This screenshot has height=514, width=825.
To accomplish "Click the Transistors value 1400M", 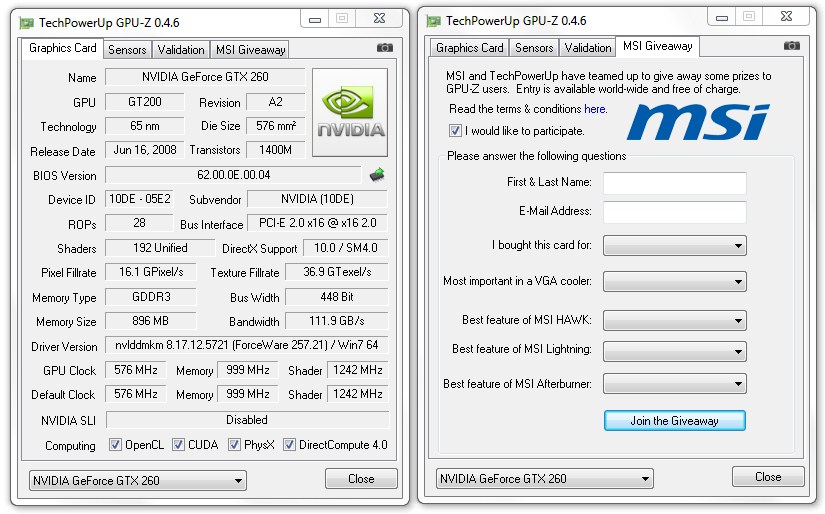I will [276, 149].
